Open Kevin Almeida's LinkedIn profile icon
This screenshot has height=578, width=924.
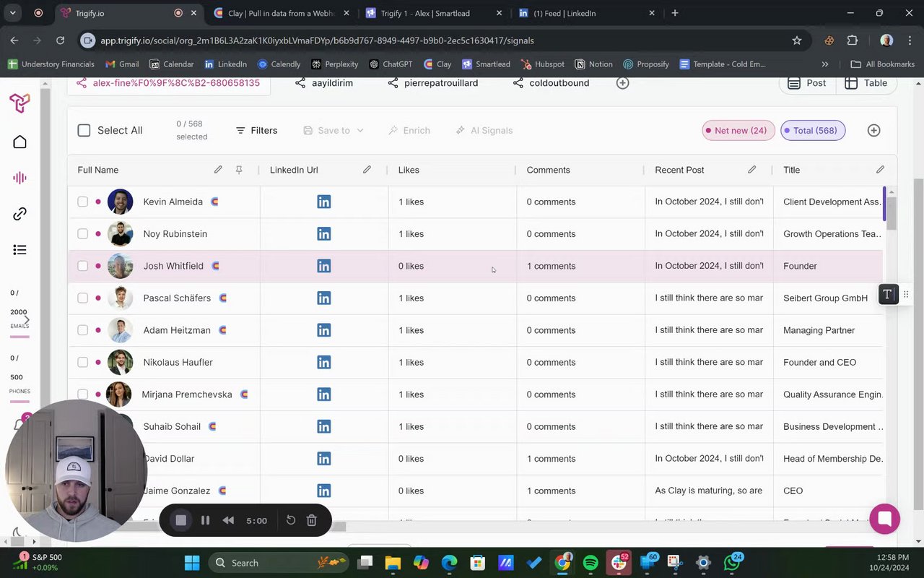[x=324, y=202]
